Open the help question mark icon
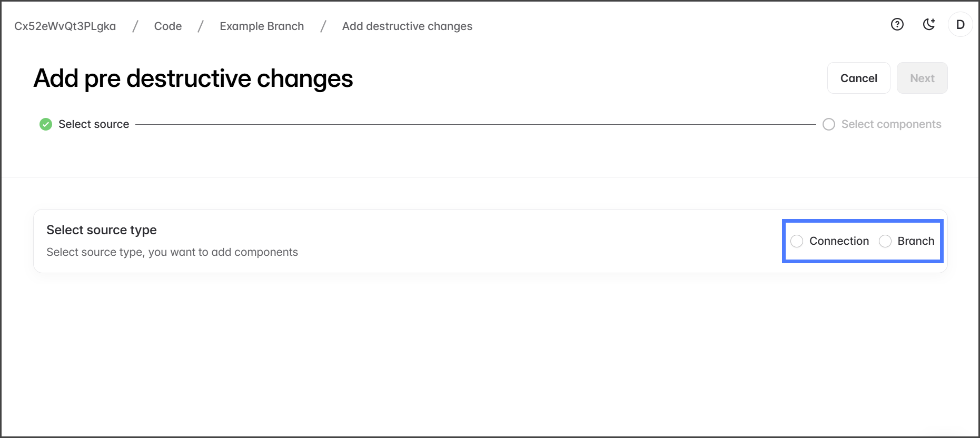 [897, 24]
